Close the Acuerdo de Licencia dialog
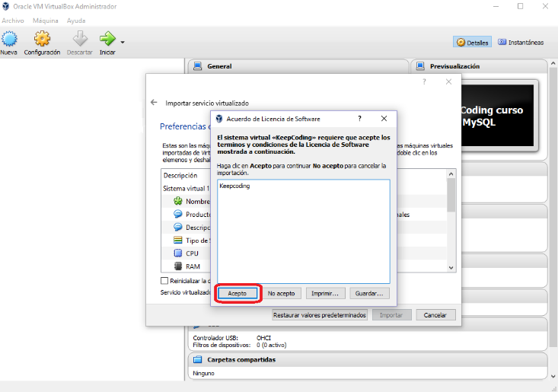 coord(384,119)
